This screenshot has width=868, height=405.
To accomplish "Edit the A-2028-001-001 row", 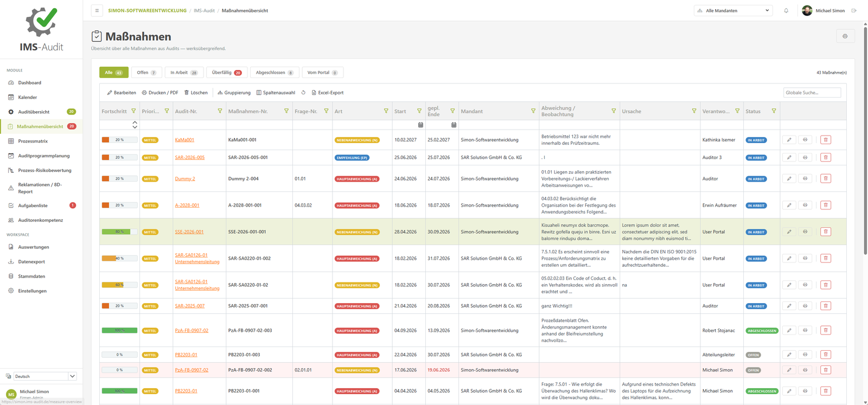I will [789, 205].
